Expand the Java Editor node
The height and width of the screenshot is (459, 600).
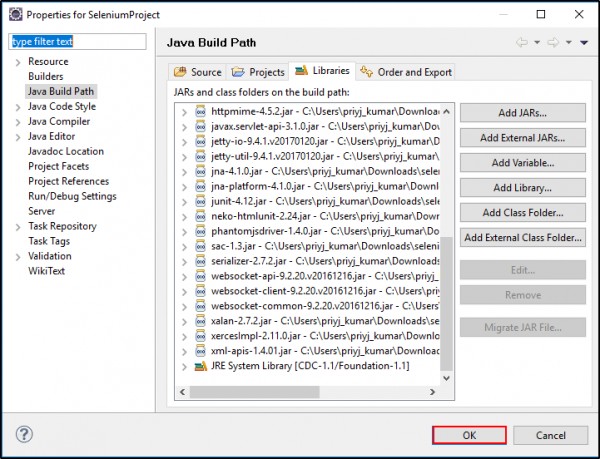click(x=18, y=137)
